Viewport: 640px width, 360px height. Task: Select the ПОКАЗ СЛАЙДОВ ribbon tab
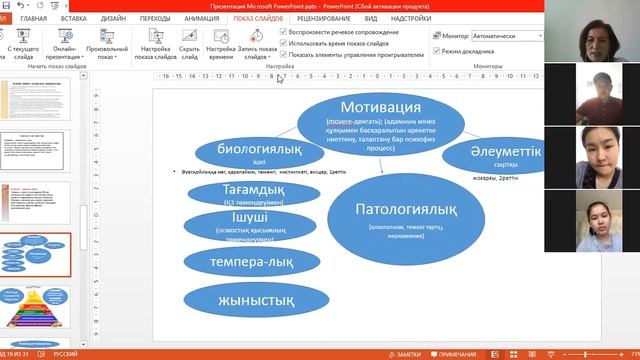(x=258, y=18)
